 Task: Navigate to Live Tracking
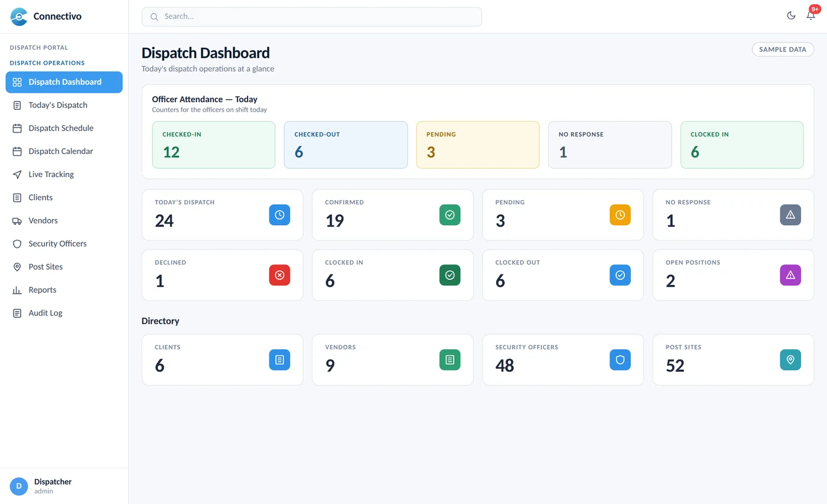point(64,174)
